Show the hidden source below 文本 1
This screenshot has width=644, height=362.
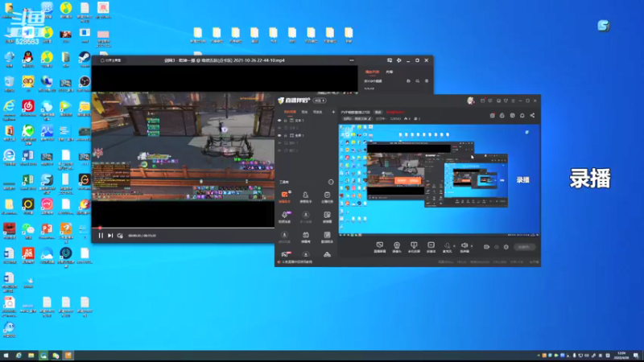pyautogui.click(x=279, y=128)
